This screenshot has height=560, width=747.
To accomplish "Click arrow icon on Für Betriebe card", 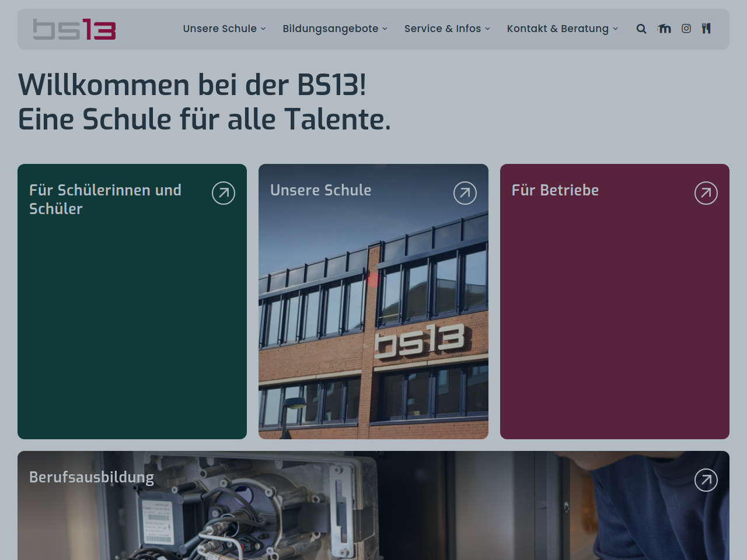I will (x=706, y=193).
